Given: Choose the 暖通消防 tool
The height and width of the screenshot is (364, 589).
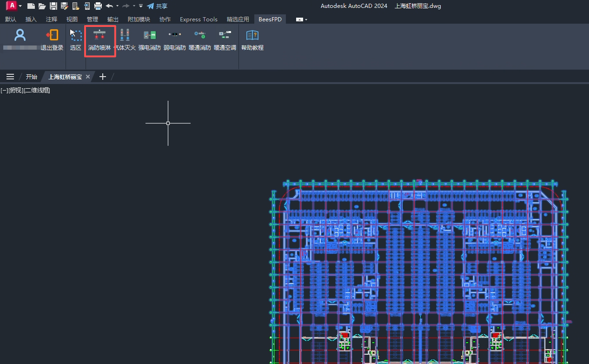Looking at the screenshot, I should [x=199, y=40].
